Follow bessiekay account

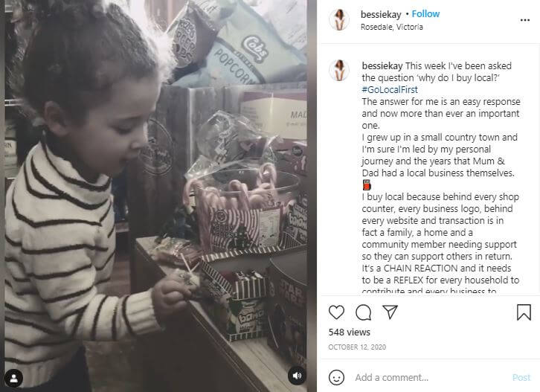coord(425,14)
